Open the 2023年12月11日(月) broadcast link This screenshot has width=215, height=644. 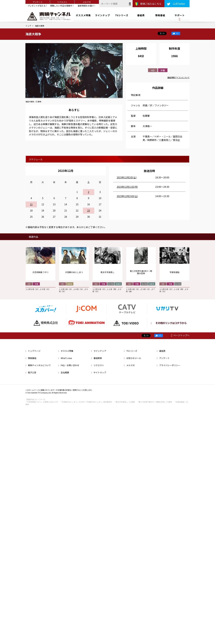pos(127,187)
